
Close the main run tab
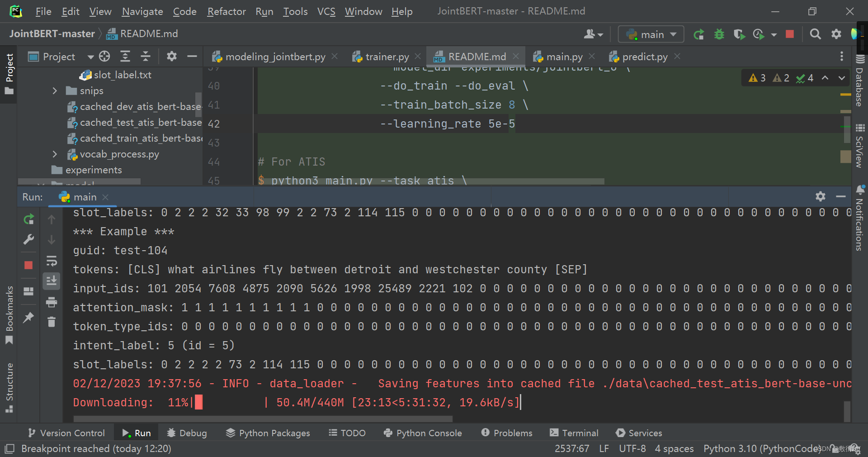pyautogui.click(x=105, y=197)
